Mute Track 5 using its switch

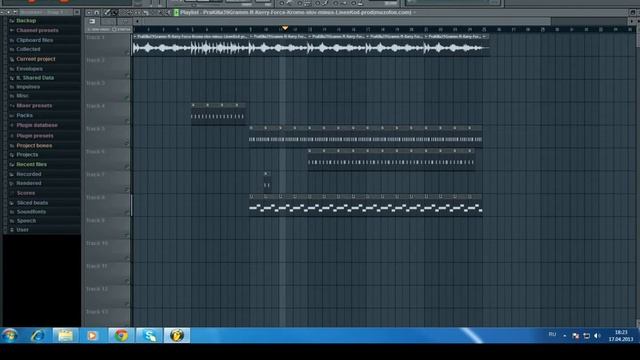tap(127, 144)
